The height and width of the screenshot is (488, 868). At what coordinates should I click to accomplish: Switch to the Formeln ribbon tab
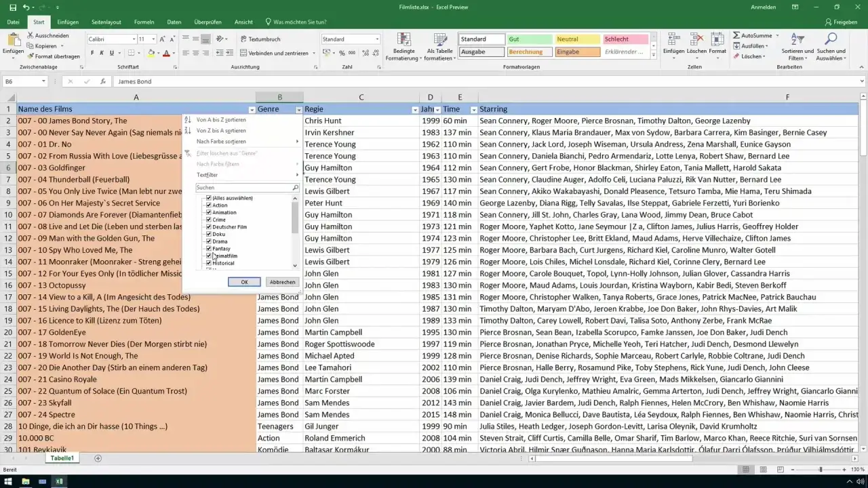point(144,22)
